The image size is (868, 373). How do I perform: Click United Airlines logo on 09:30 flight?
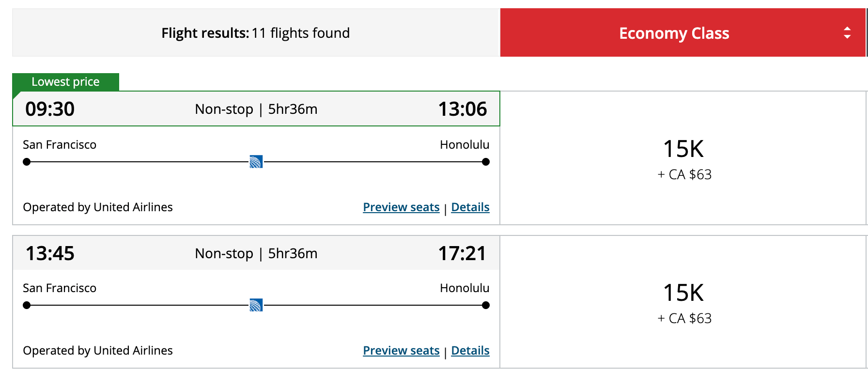point(256,162)
